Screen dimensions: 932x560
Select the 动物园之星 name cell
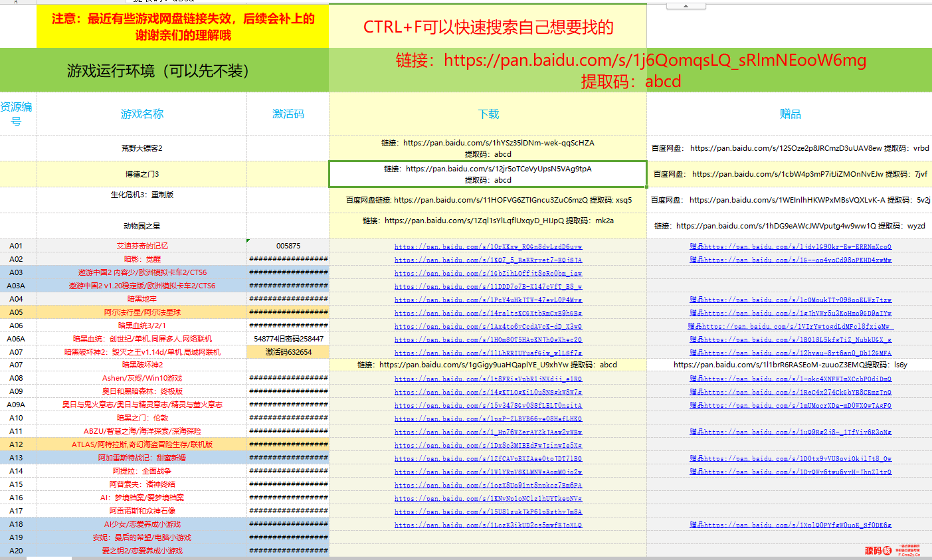[141, 226]
